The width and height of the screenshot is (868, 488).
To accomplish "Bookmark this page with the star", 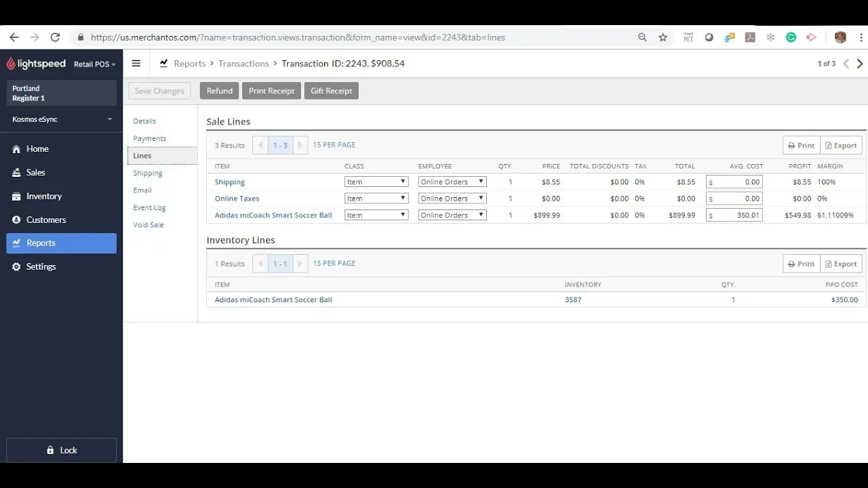I will pyautogui.click(x=663, y=37).
